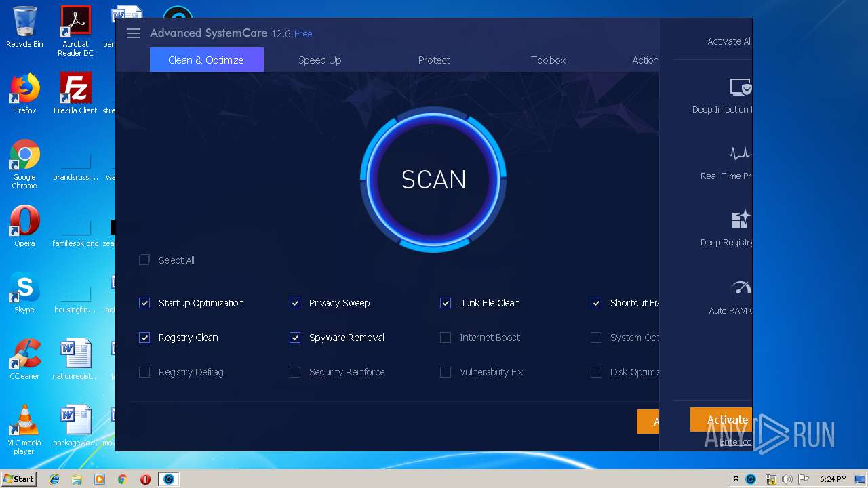Screen dimensions: 868x488
Task: Launch Google Chrome from the desktop
Action: tap(24, 165)
